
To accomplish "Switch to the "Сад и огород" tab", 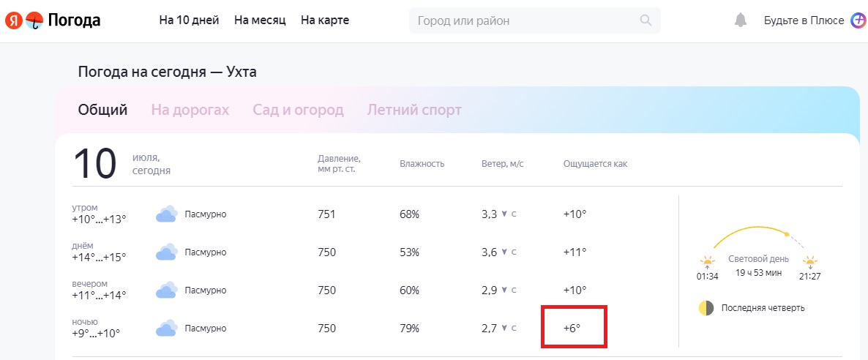I will 299,110.
